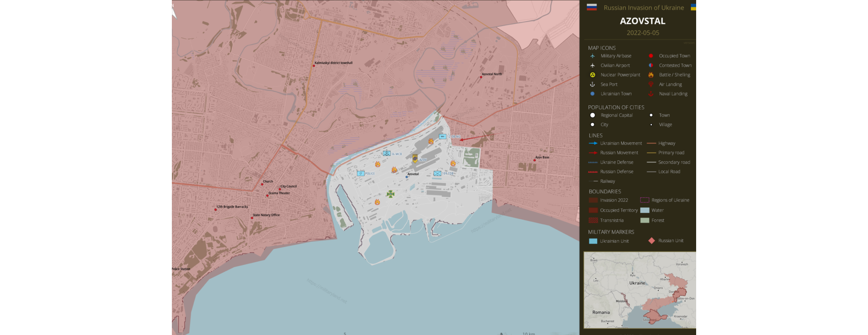Click the fire icon beside the green park

[x=453, y=163]
